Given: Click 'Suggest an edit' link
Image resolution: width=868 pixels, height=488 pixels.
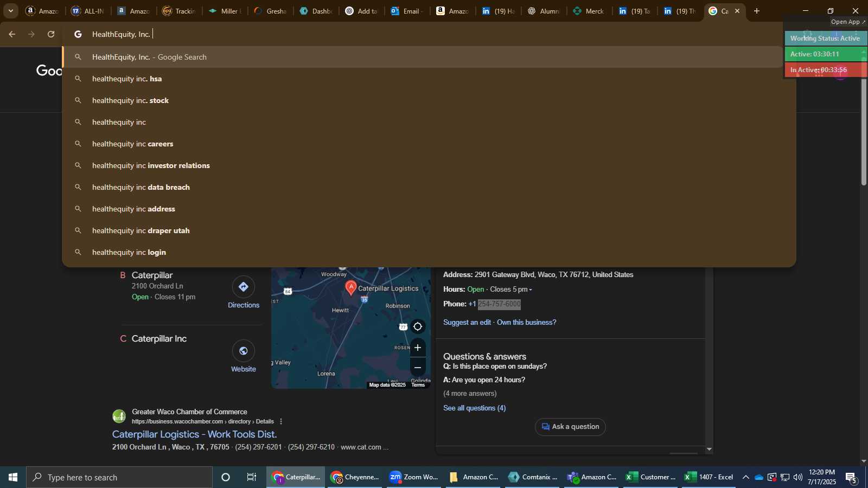Looking at the screenshot, I should (x=467, y=323).
